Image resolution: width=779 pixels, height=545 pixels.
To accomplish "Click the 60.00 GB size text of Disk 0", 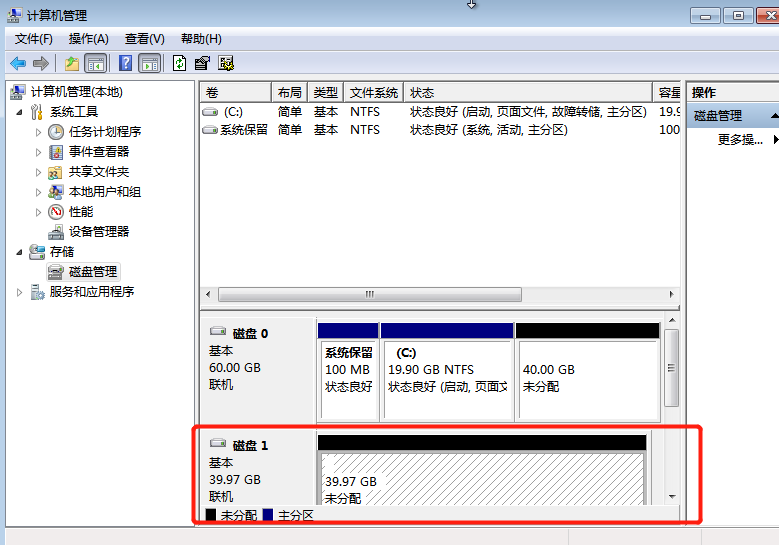I will 235,368.
